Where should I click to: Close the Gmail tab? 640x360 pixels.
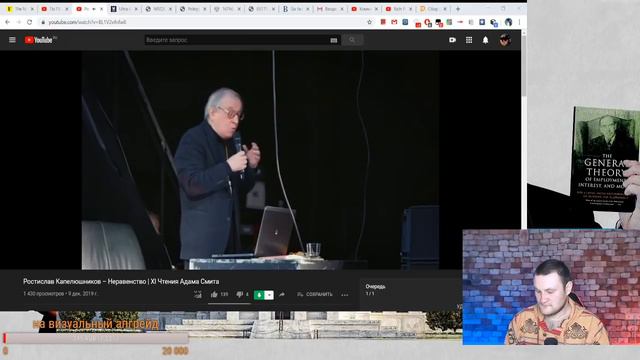(342, 9)
